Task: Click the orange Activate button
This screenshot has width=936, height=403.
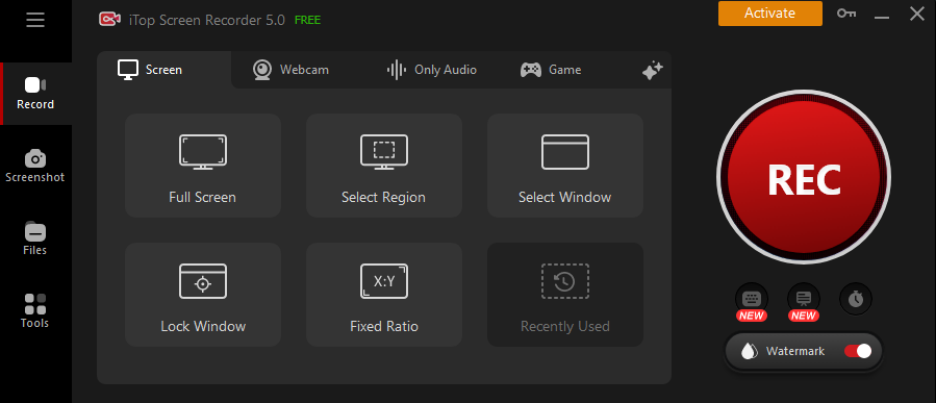Action: coord(770,13)
